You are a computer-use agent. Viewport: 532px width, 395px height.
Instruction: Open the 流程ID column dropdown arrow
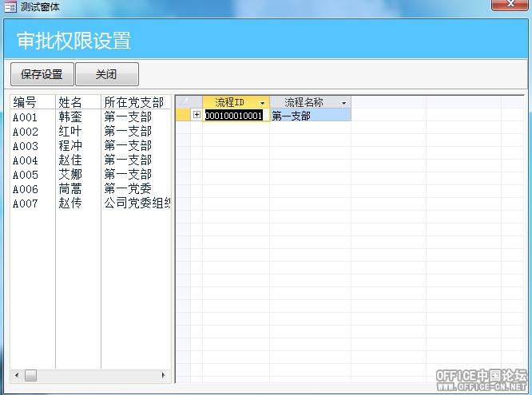[x=262, y=102]
